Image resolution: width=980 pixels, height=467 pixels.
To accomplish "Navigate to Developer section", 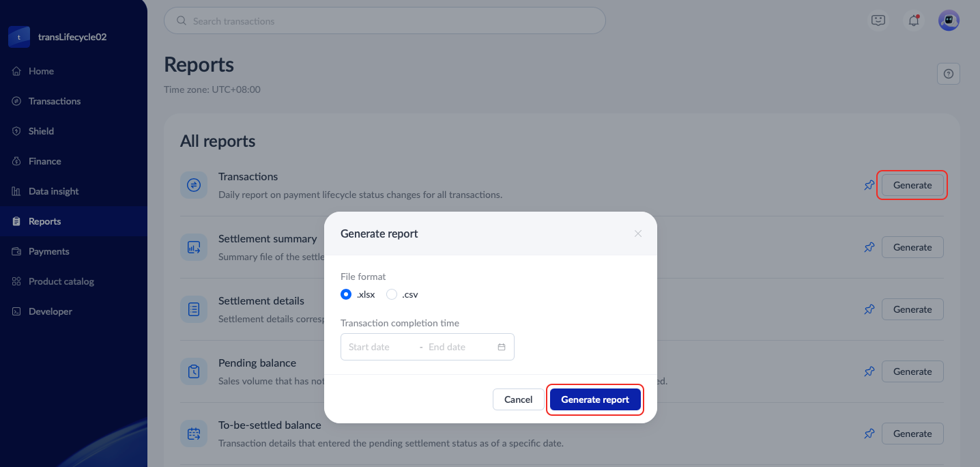I will [x=50, y=311].
